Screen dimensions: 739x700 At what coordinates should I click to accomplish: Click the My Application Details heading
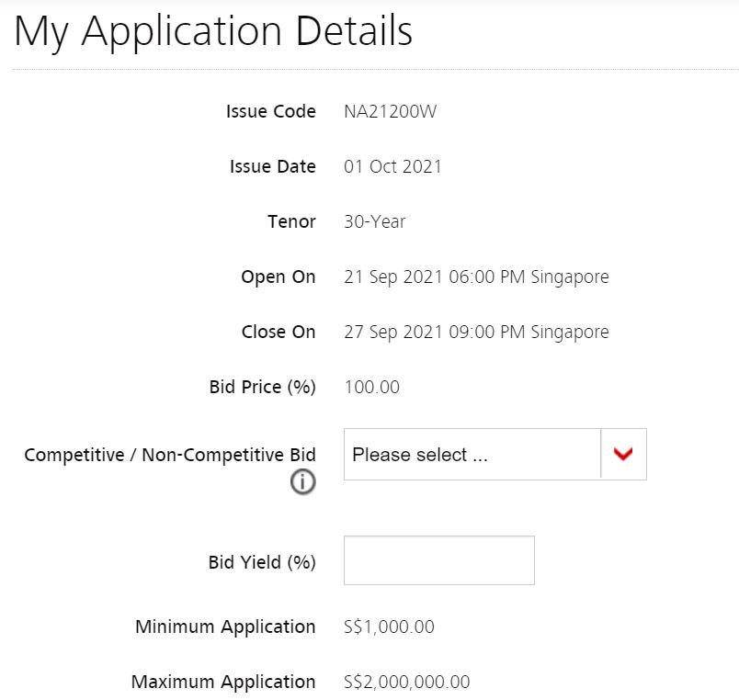point(213,32)
